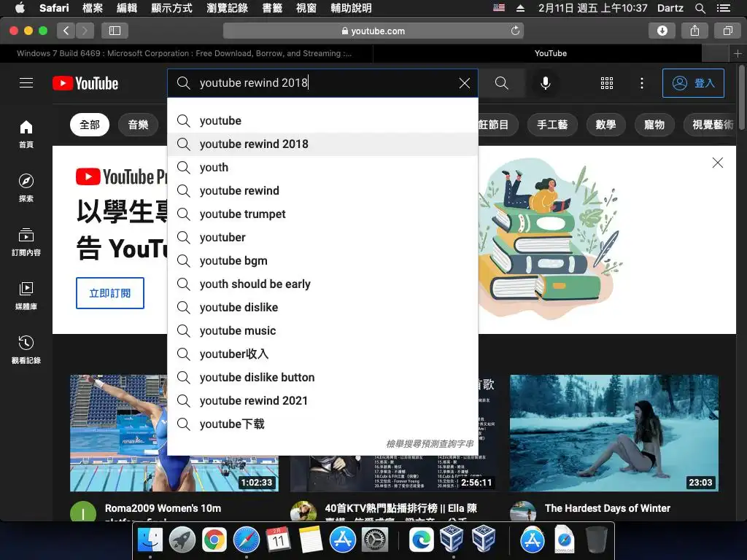The height and width of the screenshot is (560, 747).
Task: Select the 手工藝 filter chip
Action: 552,125
